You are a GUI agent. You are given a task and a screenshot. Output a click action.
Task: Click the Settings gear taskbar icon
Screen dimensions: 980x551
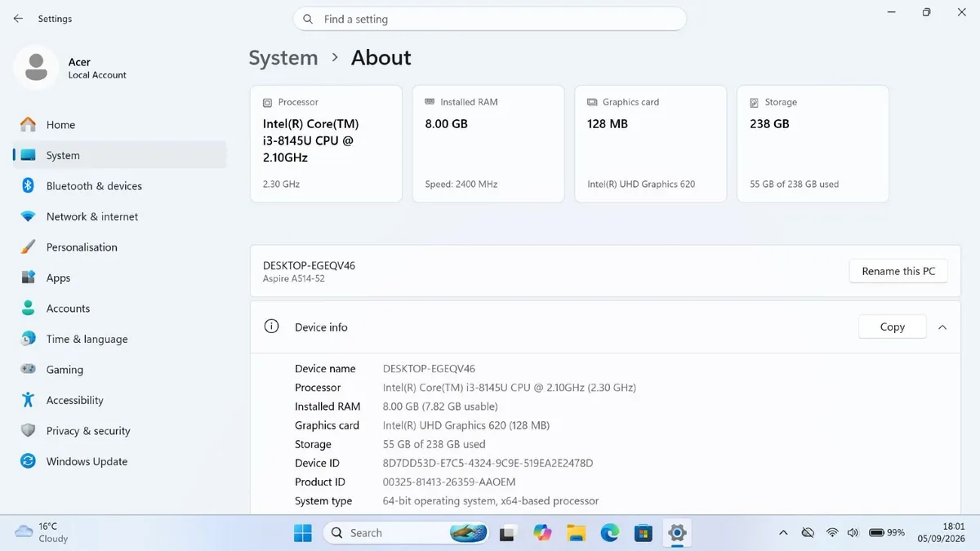677,533
